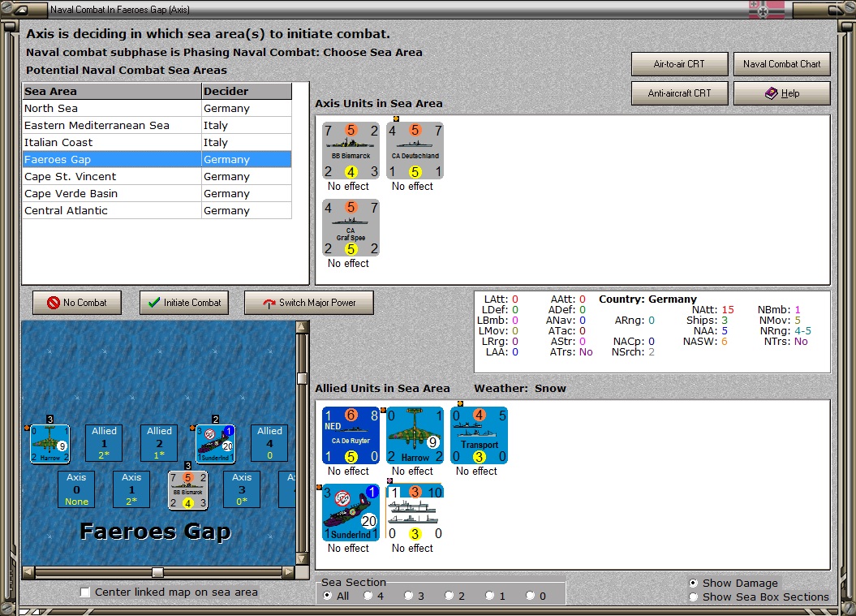Select Sea Section 3 radio option
The height and width of the screenshot is (616, 856).
click(408, 596)
